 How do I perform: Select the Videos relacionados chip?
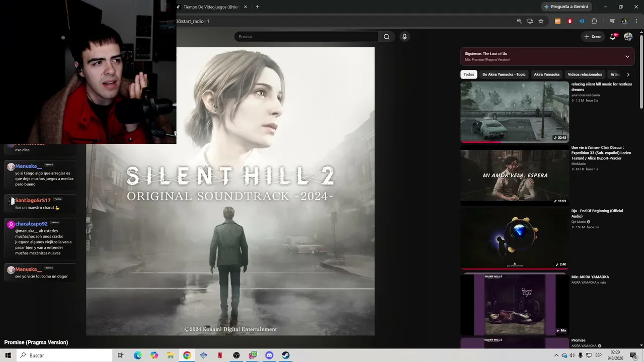pos(585,74)
